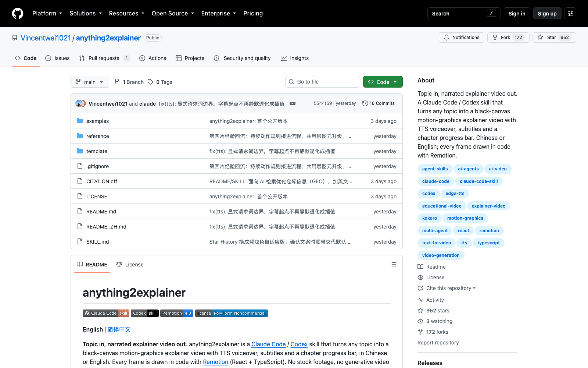Click the Claude Code skill badge
Screen dimensions: 588x368
106,313
